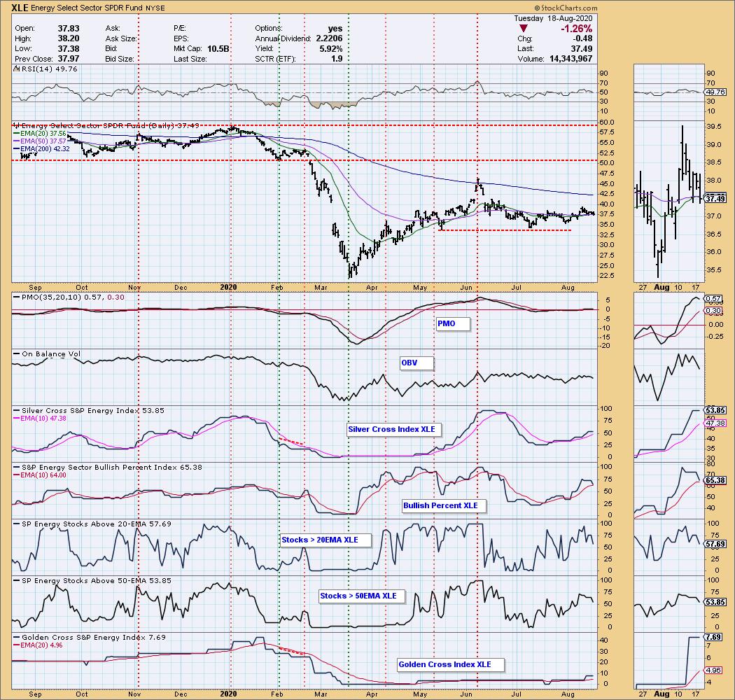Click the SCTR (ETF) value 1.9
Screen dimensions: 735x700
[337, 59]
